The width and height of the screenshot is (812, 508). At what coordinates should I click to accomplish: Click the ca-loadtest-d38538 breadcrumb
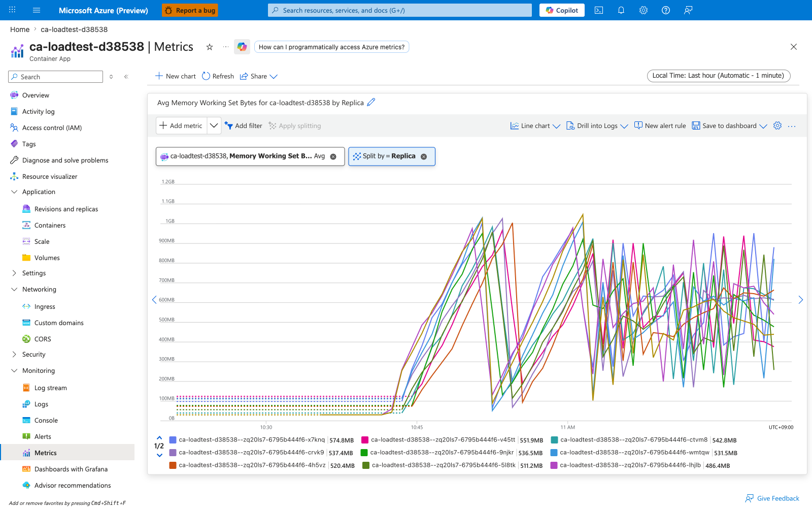(x=74, y=29)
